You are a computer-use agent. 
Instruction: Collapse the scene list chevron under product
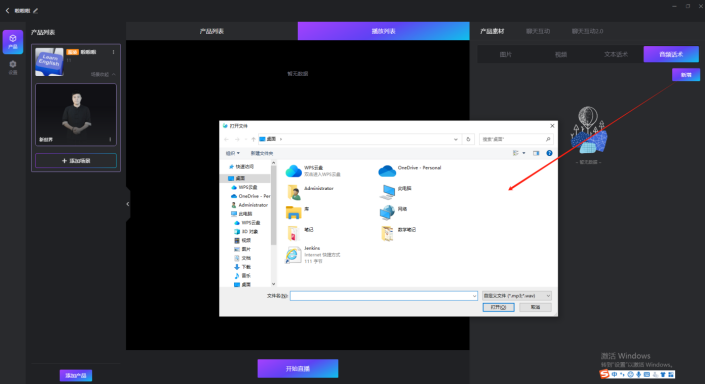coord(114,74)
